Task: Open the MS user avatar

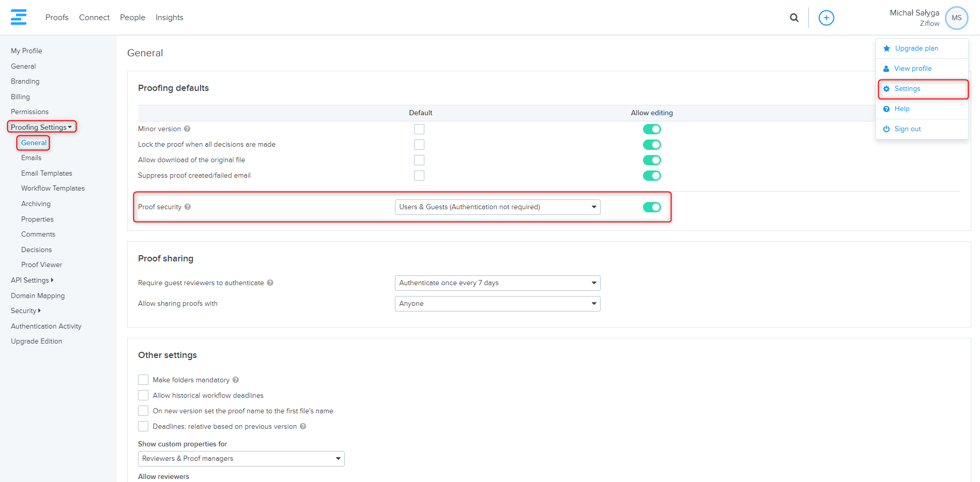Action: pyautogui.click(x=956, y=18)
